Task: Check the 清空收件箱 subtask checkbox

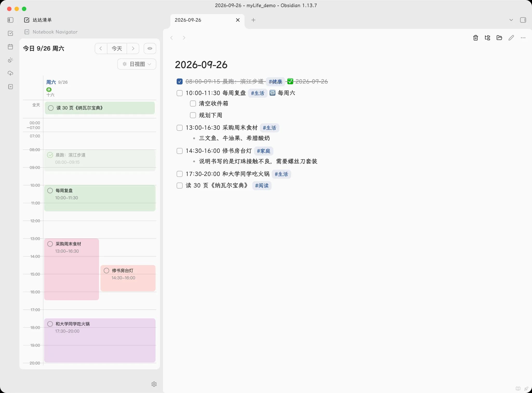Action: coord(193,104)
